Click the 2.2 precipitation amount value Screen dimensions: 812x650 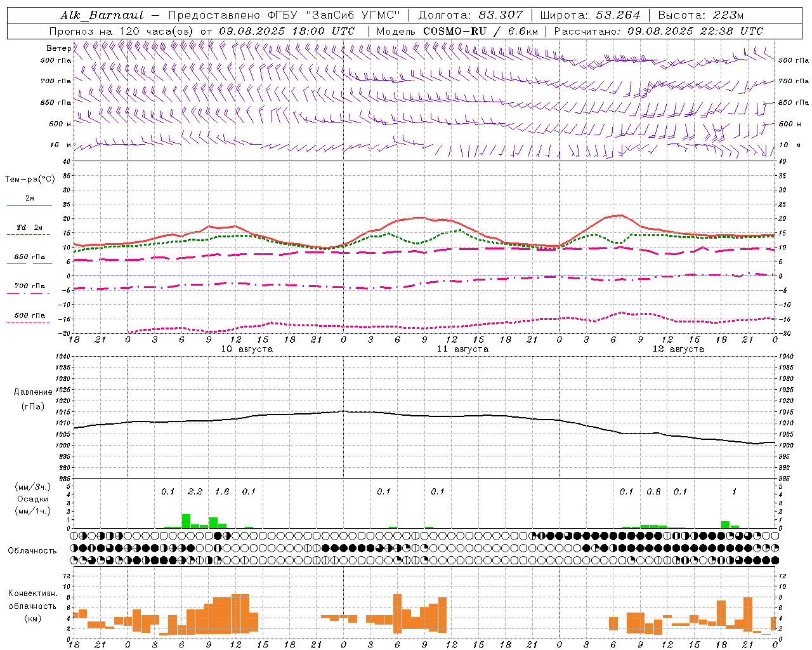pyautogui.click(x=195, y=492)
